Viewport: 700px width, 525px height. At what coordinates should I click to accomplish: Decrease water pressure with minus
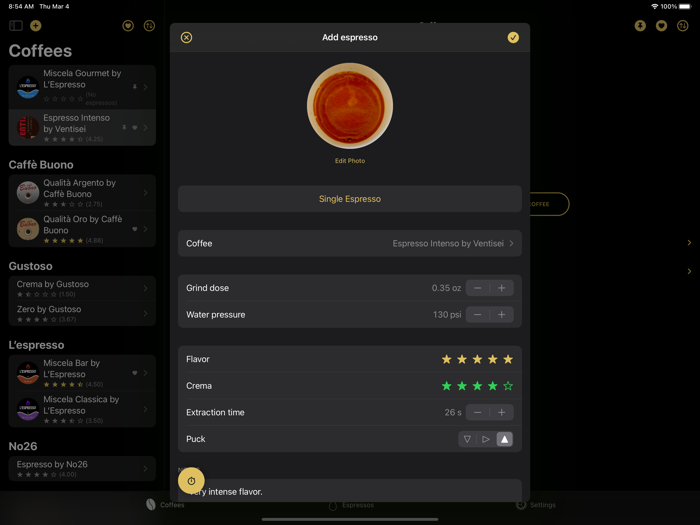[478, 315]
